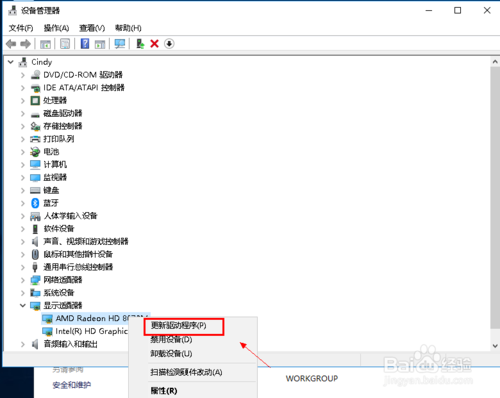Select the AMD Radeon HD adapter icon
Viewport: 500px width, 398px height.
[x=47, y=319]
